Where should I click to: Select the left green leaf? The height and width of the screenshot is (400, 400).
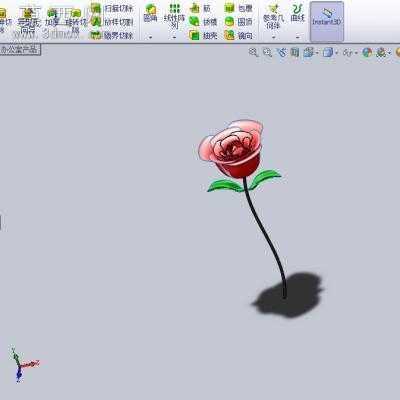[225, 186]
